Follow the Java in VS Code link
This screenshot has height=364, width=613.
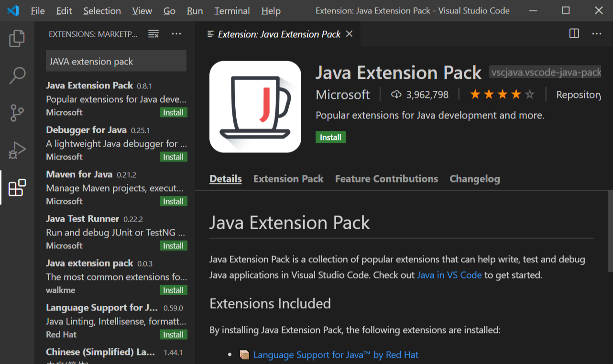[449, 275]
